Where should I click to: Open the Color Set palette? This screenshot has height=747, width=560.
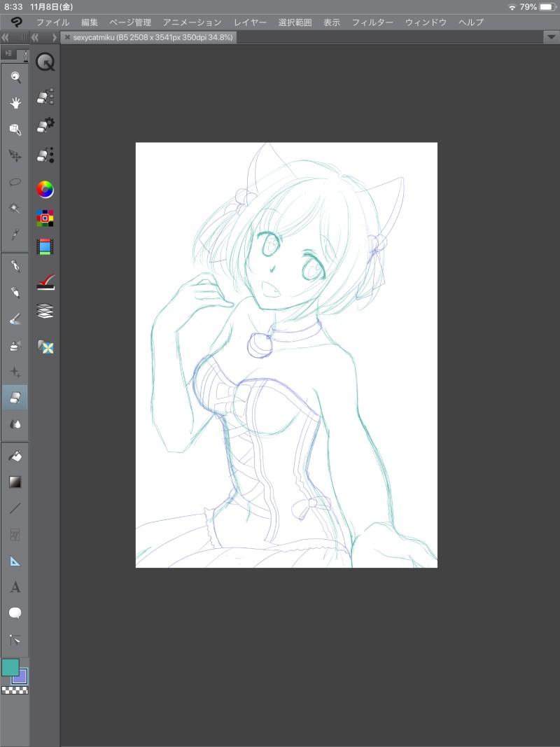point(45,218)
